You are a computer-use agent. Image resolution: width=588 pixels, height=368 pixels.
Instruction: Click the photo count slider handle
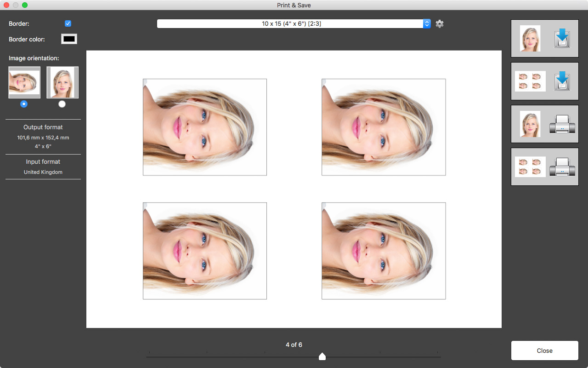click(322, 356)
